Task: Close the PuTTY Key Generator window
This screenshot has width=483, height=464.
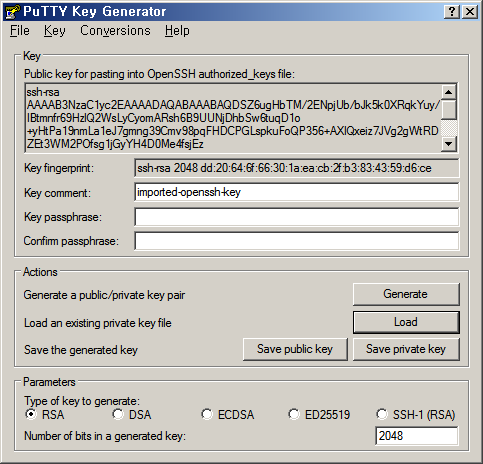Action: [x=470, y=12]
